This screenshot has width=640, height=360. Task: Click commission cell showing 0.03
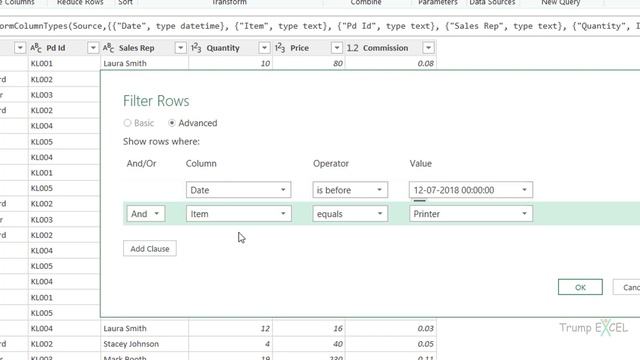point(391,329)
